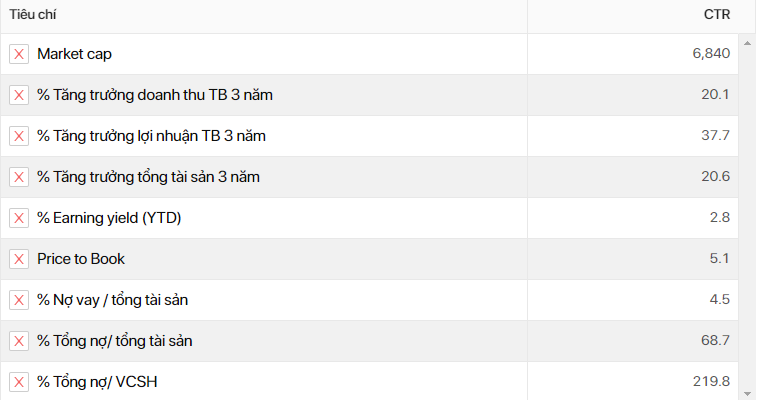Viewport: 758px width, 400px height.
Task: Delete the 3-year revenue growth row (doanh thu)
Action: pos(19,95)
